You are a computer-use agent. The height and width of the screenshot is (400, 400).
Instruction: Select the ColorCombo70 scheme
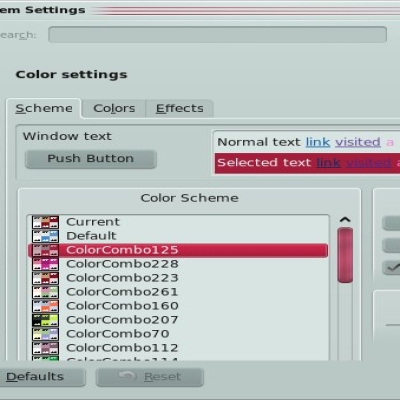(178, 334)
